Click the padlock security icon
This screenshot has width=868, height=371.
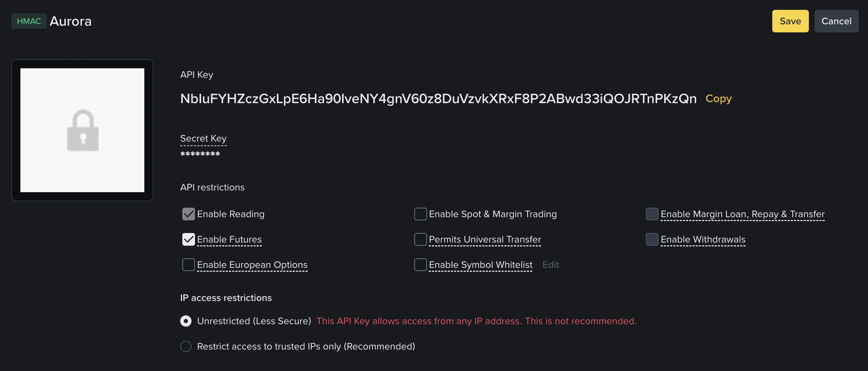82,131
